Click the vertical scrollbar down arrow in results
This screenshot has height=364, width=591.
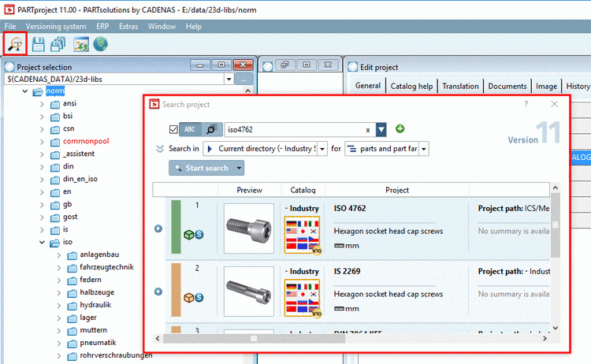click(556, 328)
